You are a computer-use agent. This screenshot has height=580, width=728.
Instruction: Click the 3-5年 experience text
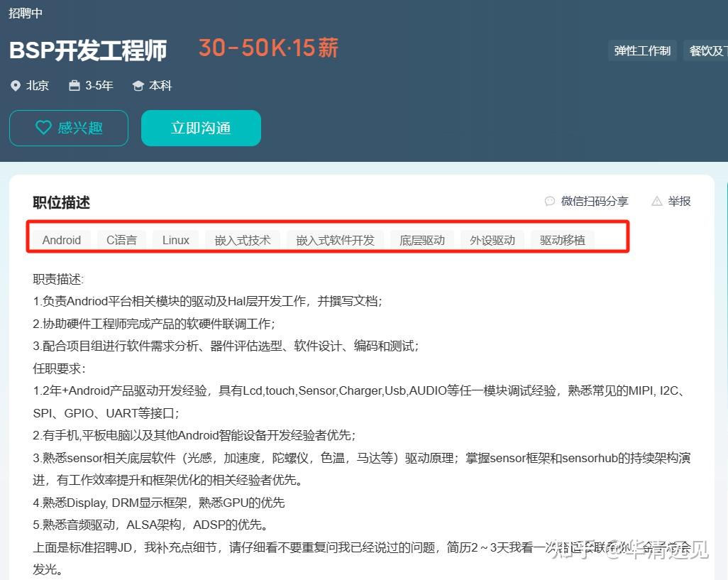click(x=99, y=85)
